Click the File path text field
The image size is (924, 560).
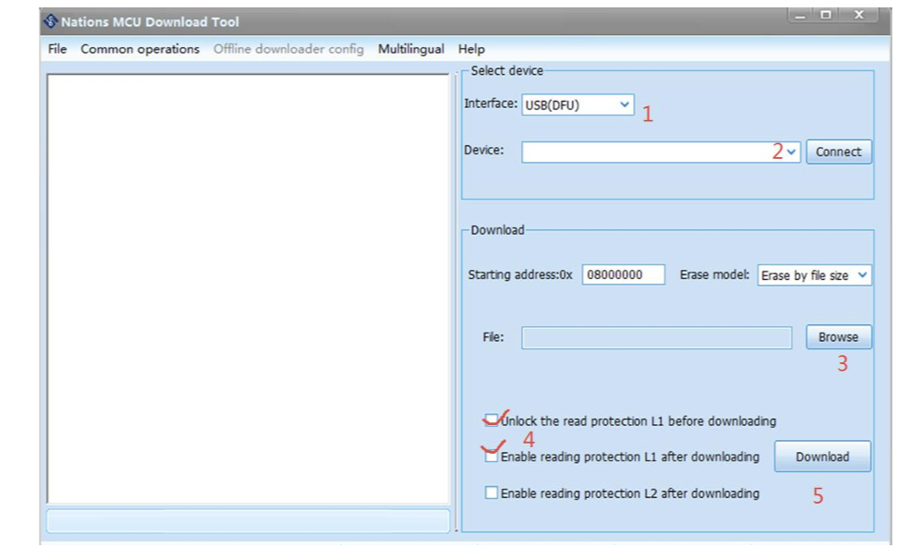(656, 337)
